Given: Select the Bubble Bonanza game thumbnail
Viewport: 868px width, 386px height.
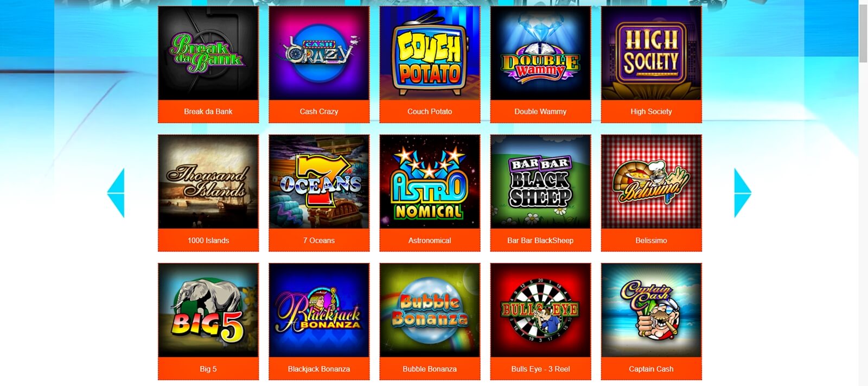Looking at the screenshot, I should click(430, 311).
